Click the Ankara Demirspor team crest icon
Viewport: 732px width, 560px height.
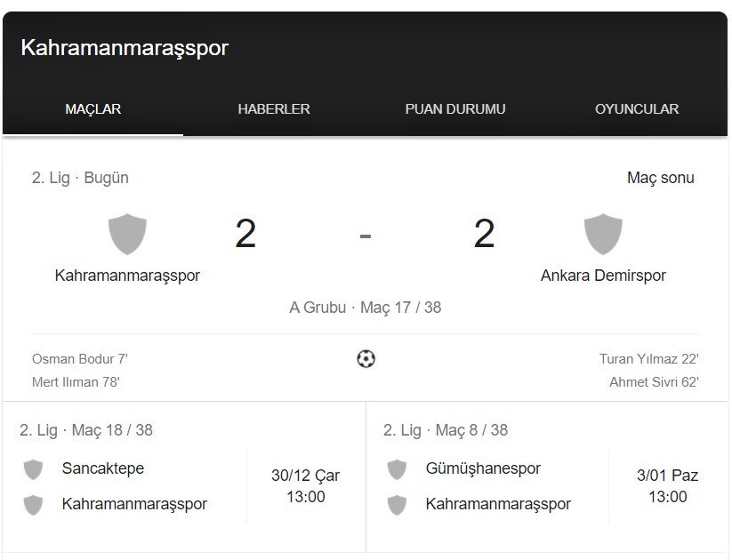click(603, 234)
